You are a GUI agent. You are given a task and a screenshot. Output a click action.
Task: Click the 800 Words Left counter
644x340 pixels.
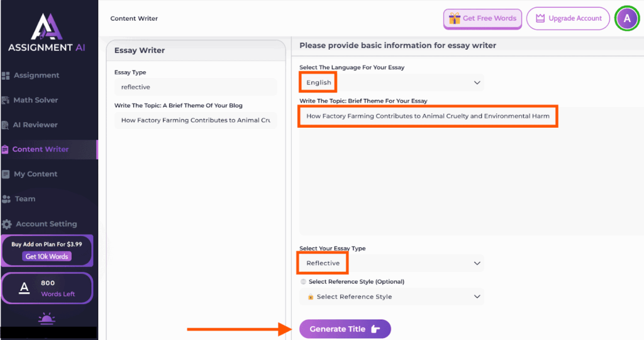(x=47, y=288)
